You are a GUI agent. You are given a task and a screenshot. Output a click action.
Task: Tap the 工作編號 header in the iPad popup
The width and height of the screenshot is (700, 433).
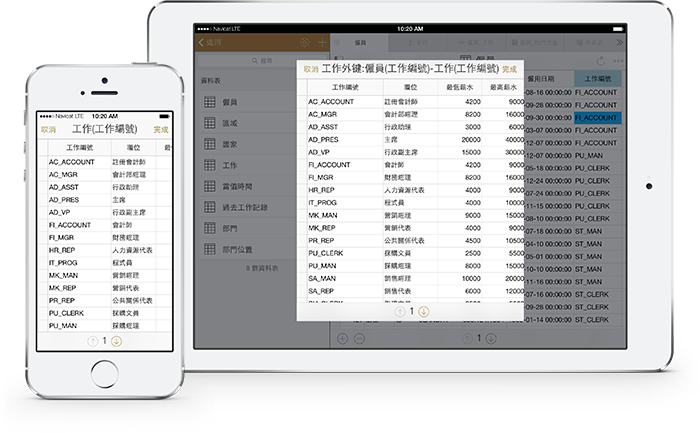tap(345, 87)
